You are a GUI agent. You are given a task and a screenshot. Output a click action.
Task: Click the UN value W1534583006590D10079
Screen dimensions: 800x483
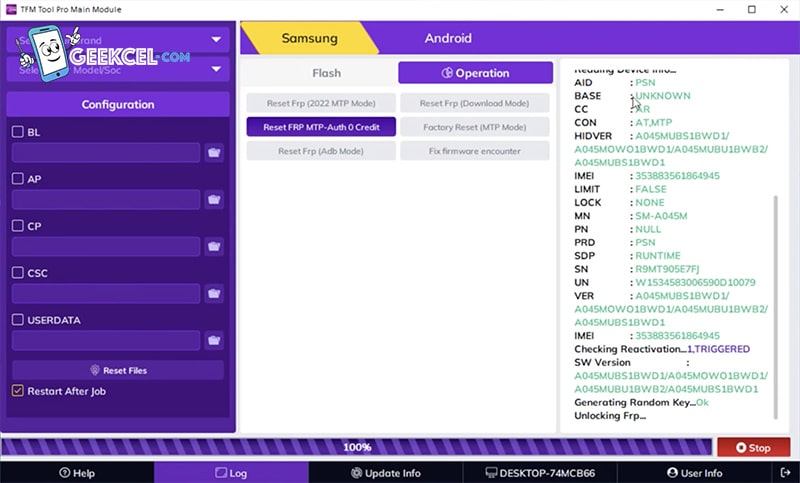695,283
